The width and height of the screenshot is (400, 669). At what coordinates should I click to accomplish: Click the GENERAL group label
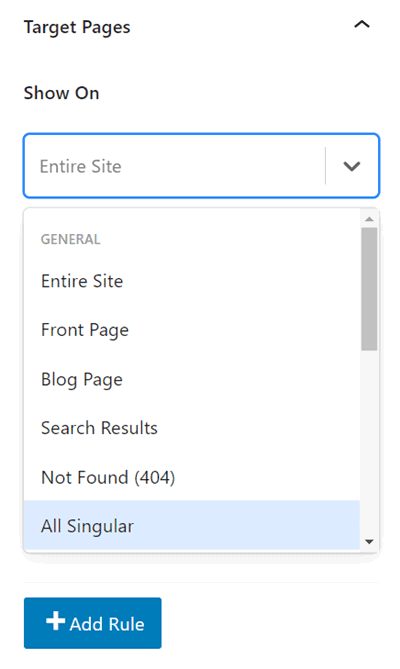click(71, 239)
